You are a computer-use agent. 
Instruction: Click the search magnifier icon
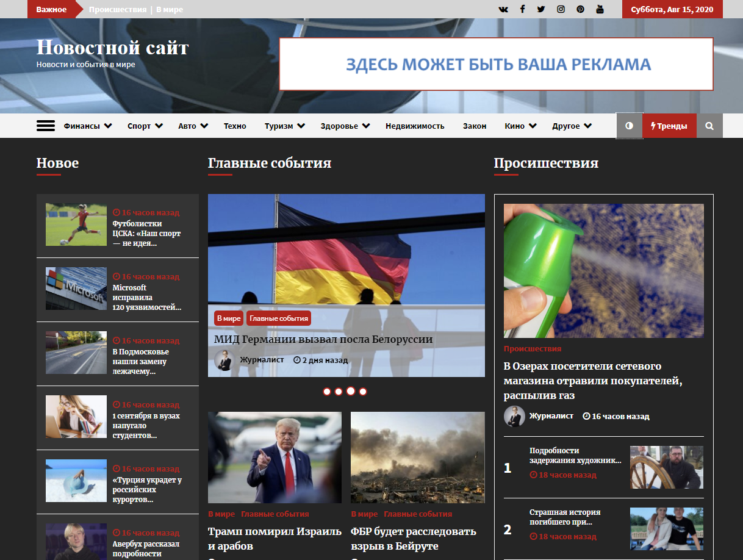click(709, 126)
